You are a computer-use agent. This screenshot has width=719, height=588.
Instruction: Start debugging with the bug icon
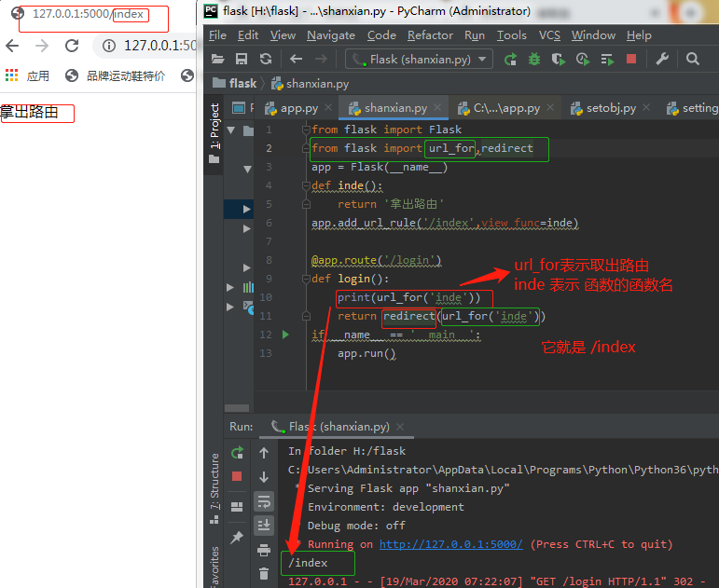point(534,59)
